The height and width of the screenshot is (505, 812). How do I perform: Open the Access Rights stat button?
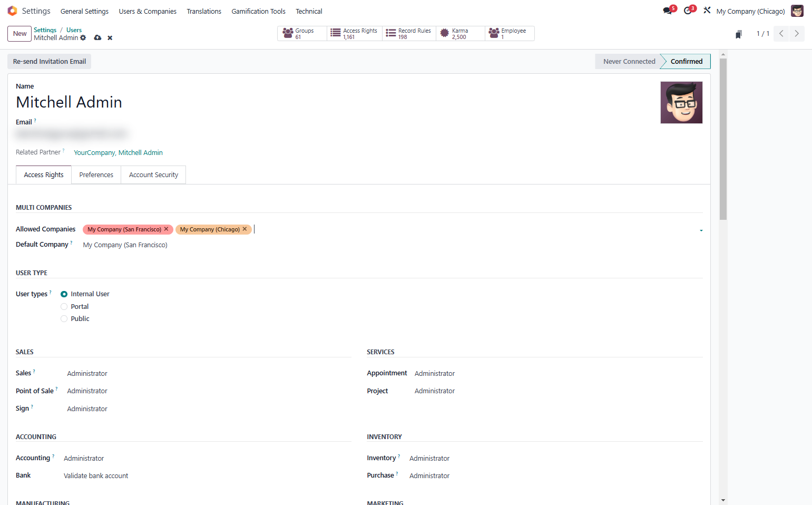coord(355,34)
